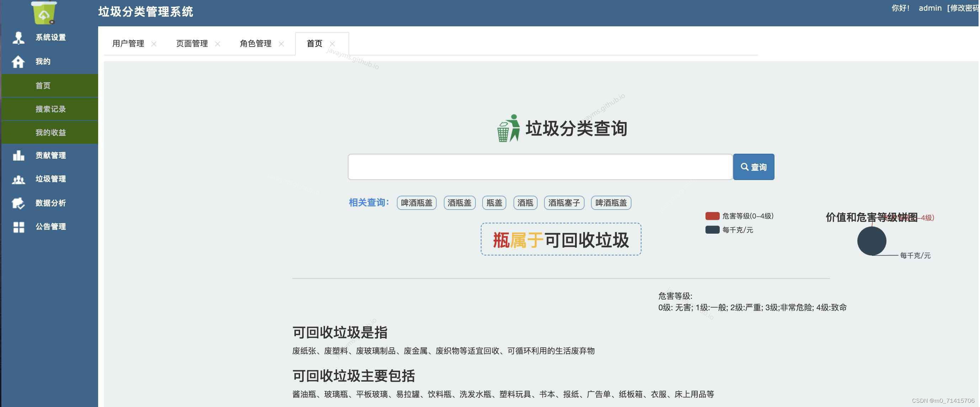The height and width of the screenshot is (407, 980).
Task: Open 我的收益 in the sidebar
Action: [x=50, y=132]
